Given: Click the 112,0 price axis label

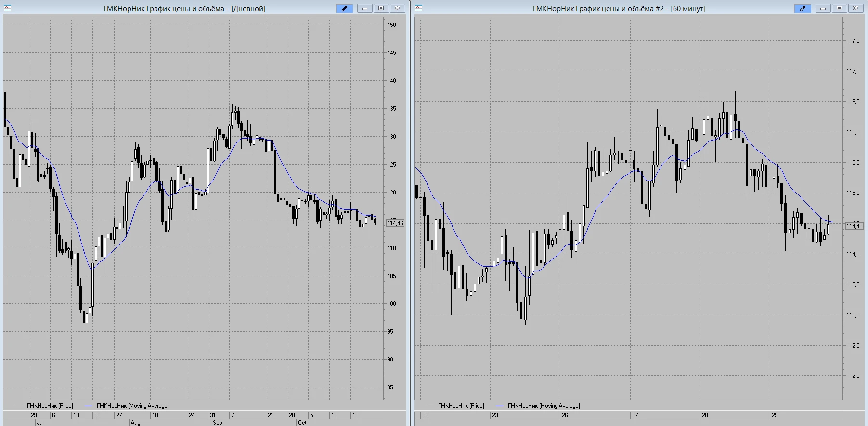Looking at the screenshot, I should 853,376.
